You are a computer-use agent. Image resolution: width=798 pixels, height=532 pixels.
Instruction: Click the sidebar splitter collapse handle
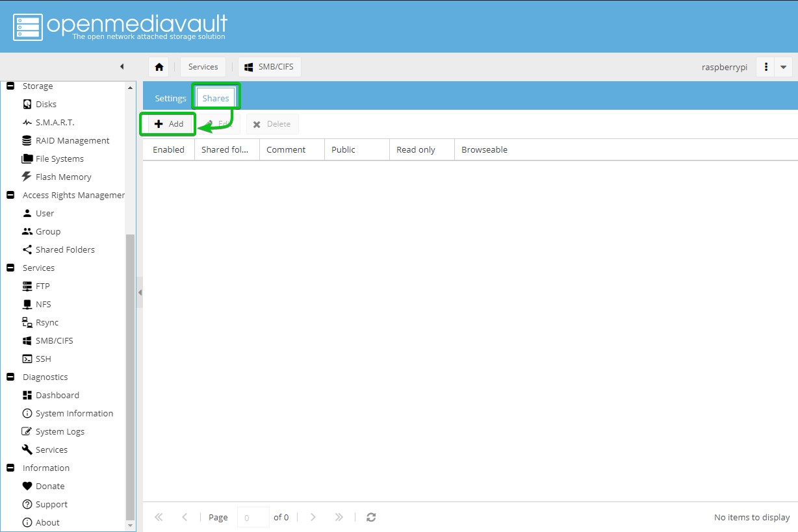point(139,293)
